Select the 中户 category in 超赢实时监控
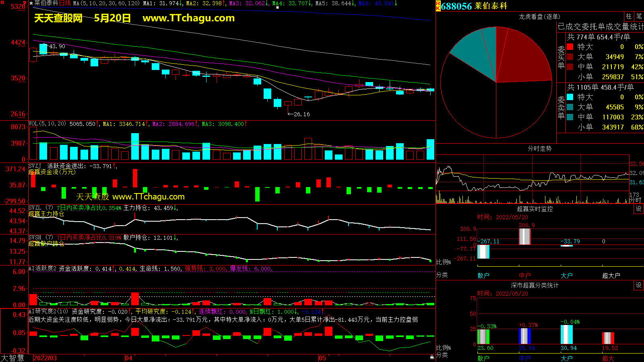This screenshot has width=644, height=362. pyautogui.click(x=525, y=276)
